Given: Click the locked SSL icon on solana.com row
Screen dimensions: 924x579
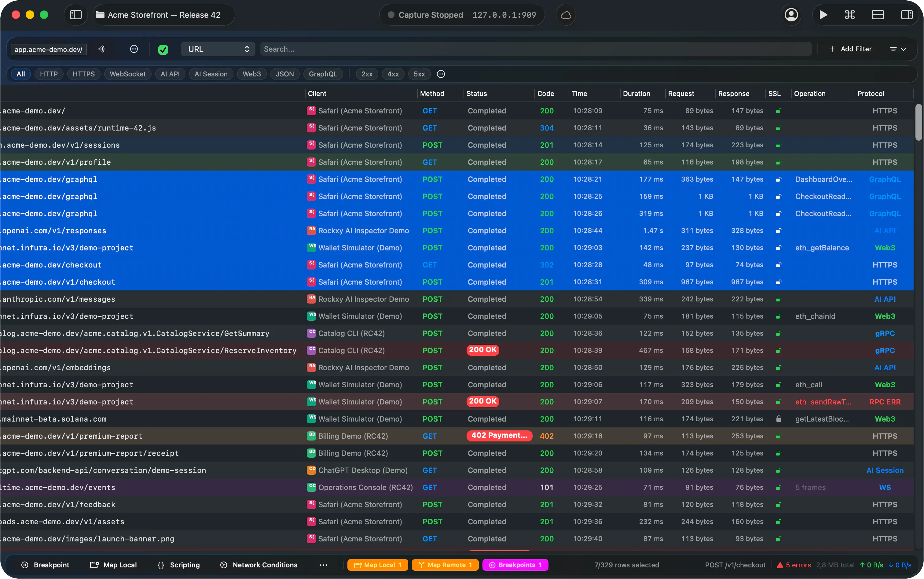Looking at the screenshot, I should click(778, 419).
